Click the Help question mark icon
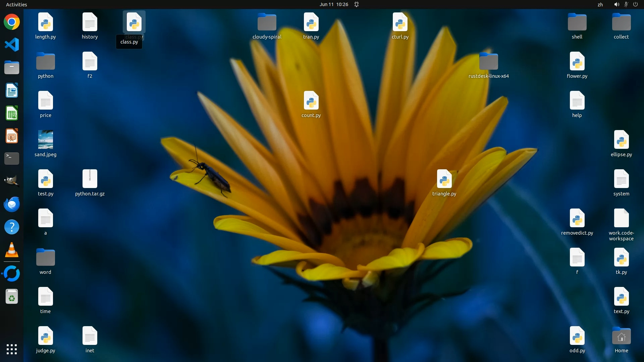Image resolution: width=644 pixels, height=362 pixels. click(x=12, y=227)
